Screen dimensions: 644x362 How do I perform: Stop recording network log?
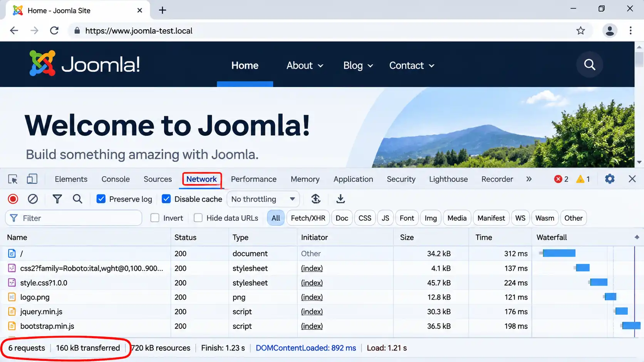point(13,199)
